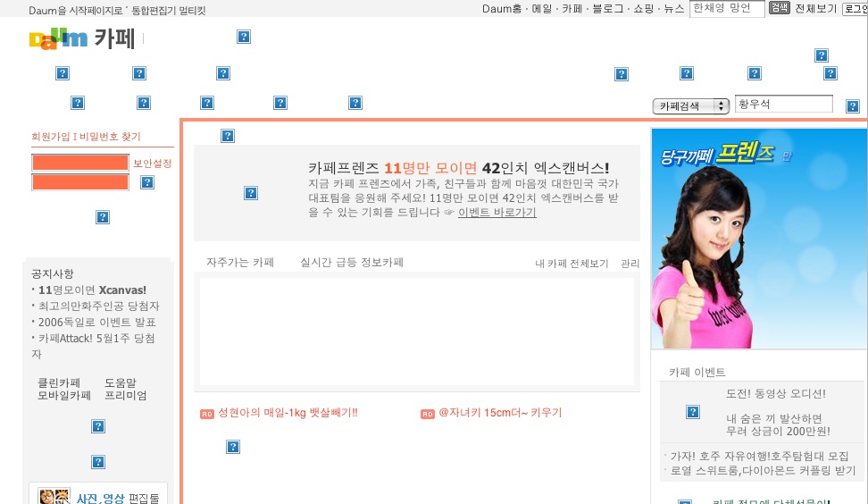The image size is (868, 504).
Task: Click the 카페 이벤트 heading
Action: point(697,372)
